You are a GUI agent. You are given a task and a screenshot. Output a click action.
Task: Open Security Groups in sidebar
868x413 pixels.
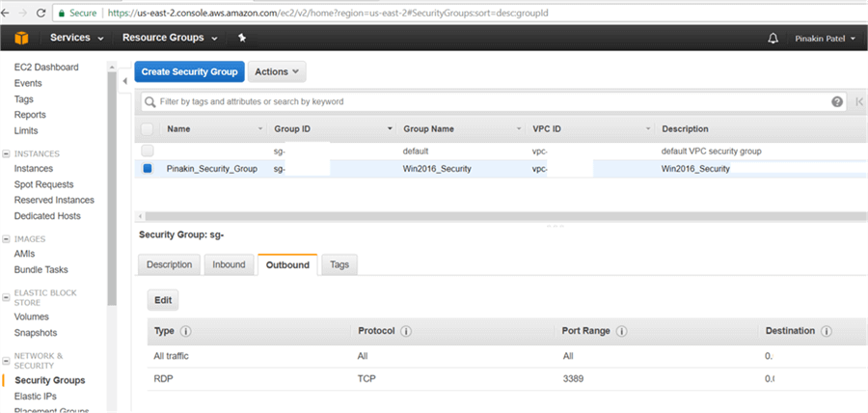click(x=50, y=380)
